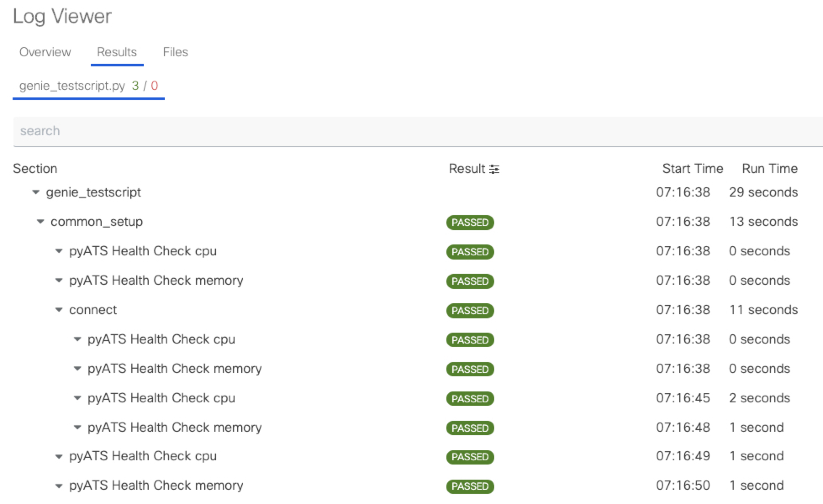Open the Result filter icon
Screen dimensions: 823x504
tap(494, 169)
